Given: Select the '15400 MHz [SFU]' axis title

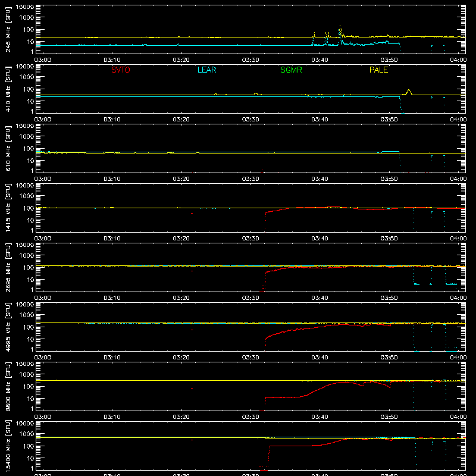Looking at the screenshot, I should tap(8, 446).
